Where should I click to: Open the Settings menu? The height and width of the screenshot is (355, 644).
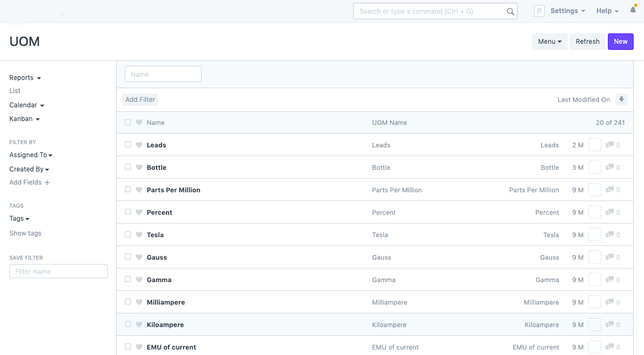(x=567, y=11)
